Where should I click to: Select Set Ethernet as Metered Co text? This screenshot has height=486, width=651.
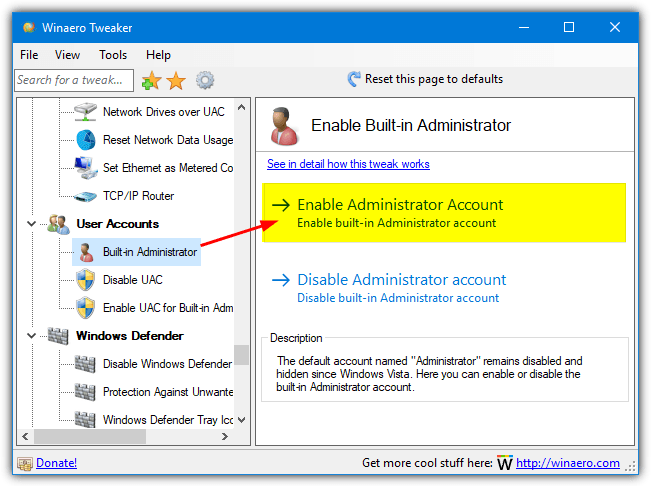tap(168, 168)
